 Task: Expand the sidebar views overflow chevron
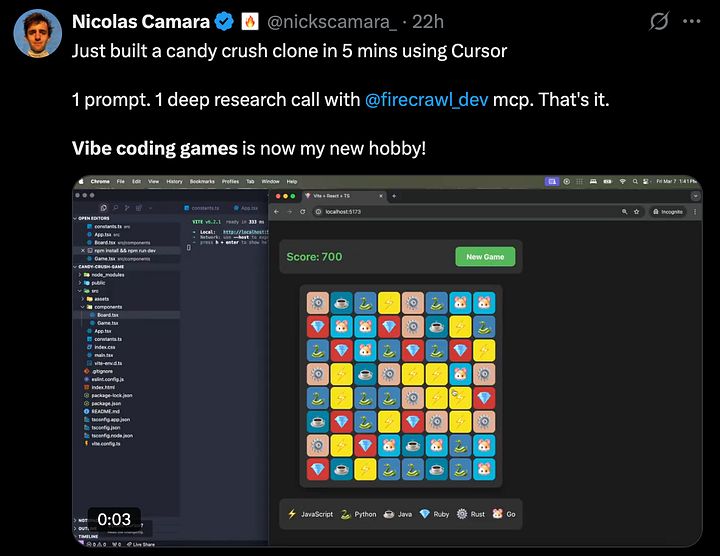point(151,208)
